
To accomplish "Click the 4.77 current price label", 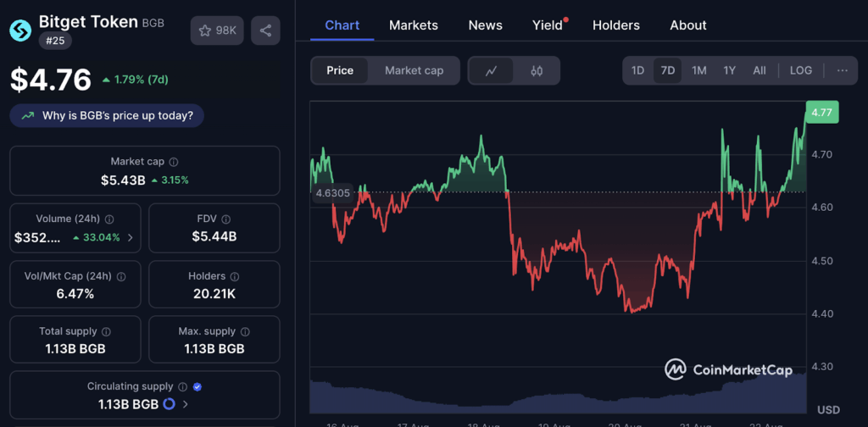I will click(x=821, y=112).
